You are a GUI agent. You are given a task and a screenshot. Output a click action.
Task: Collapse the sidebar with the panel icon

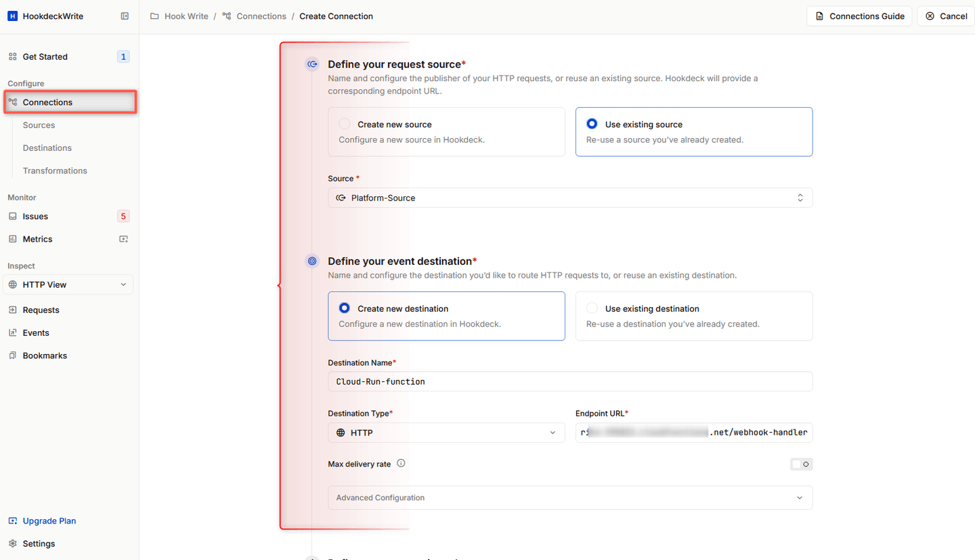(125, 16)
